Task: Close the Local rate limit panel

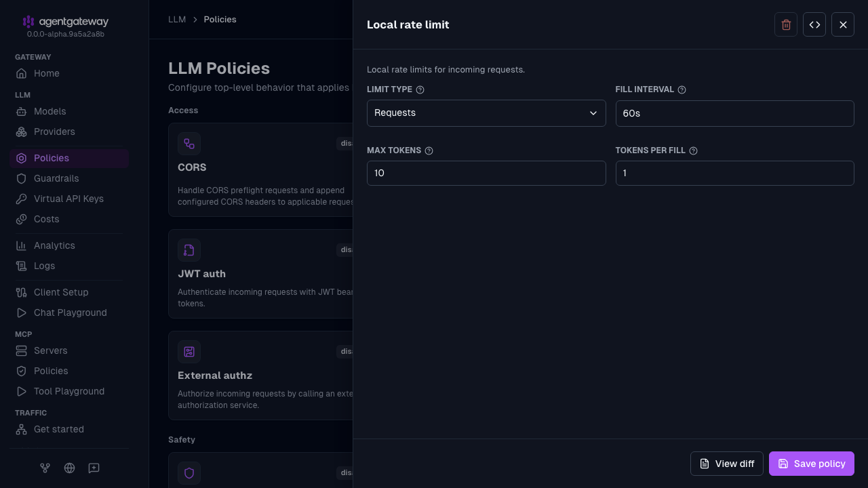Action: [x=843, y=24]
